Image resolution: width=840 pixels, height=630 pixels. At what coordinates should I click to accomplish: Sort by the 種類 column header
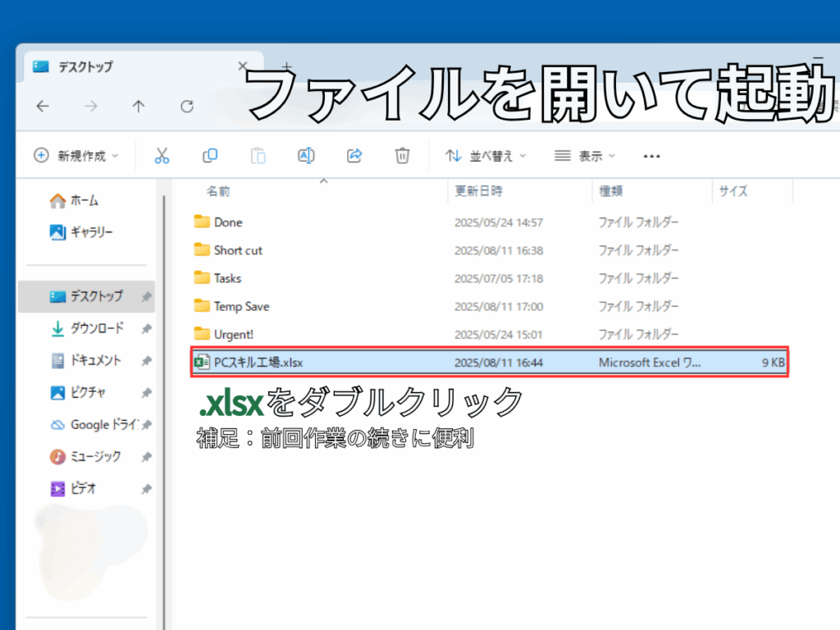[610, 191]
